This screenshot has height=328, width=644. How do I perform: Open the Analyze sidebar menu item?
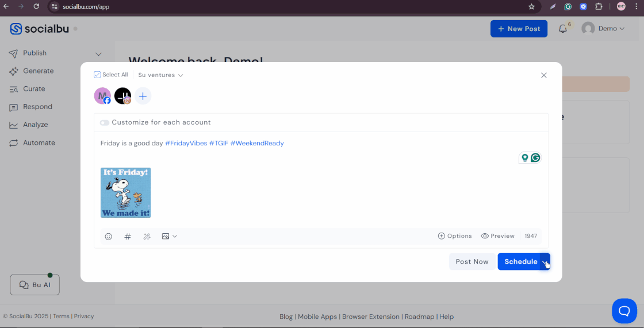35,125
